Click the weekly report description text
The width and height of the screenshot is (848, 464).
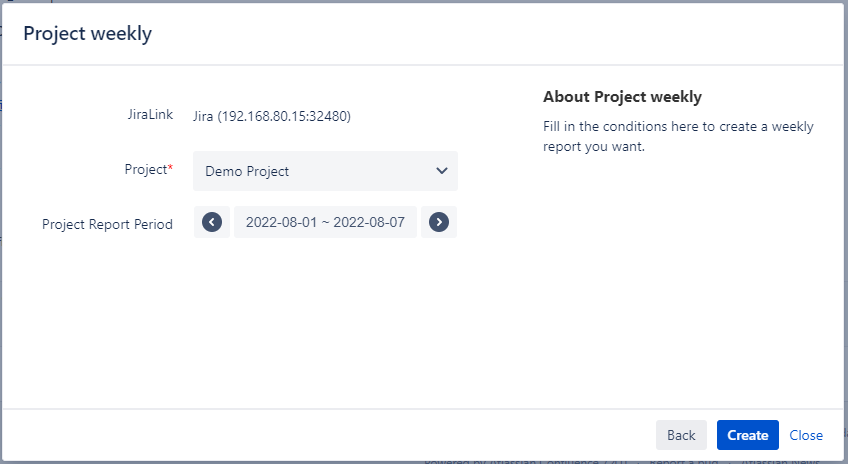coord(677,137)
